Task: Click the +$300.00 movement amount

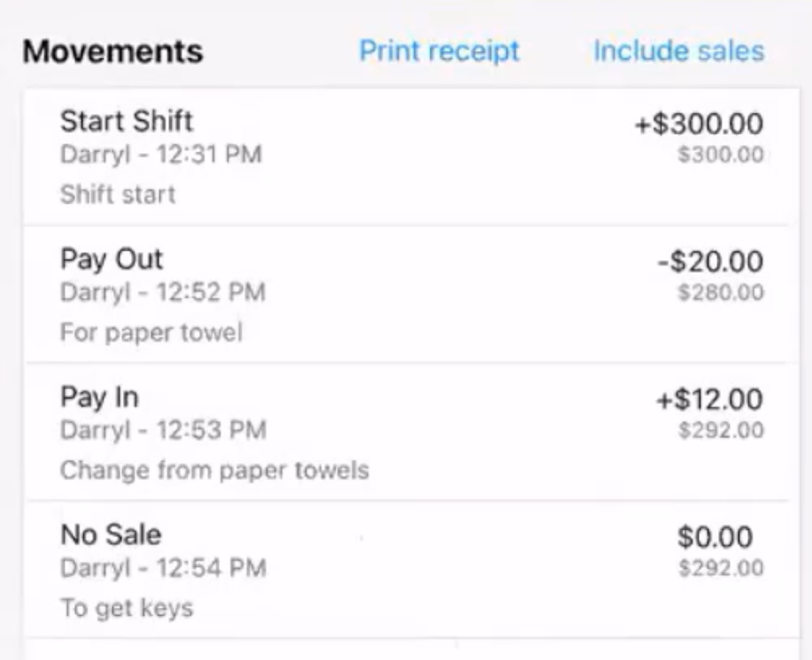Action: tap(699, 124)
